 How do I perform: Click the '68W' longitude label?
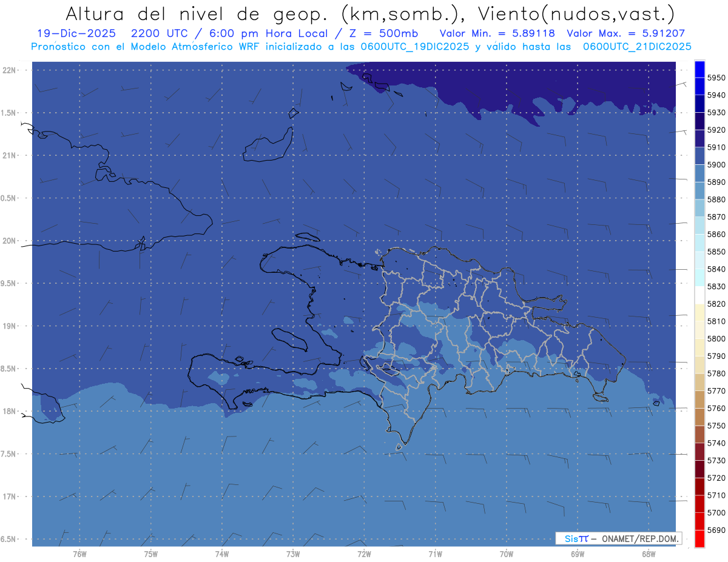pos(649,554)
